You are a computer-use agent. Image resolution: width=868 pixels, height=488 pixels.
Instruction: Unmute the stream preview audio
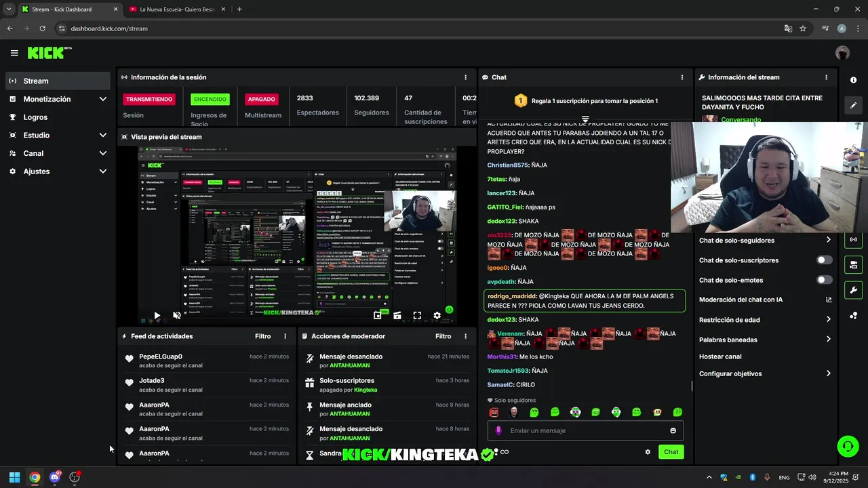pos(177,315)
